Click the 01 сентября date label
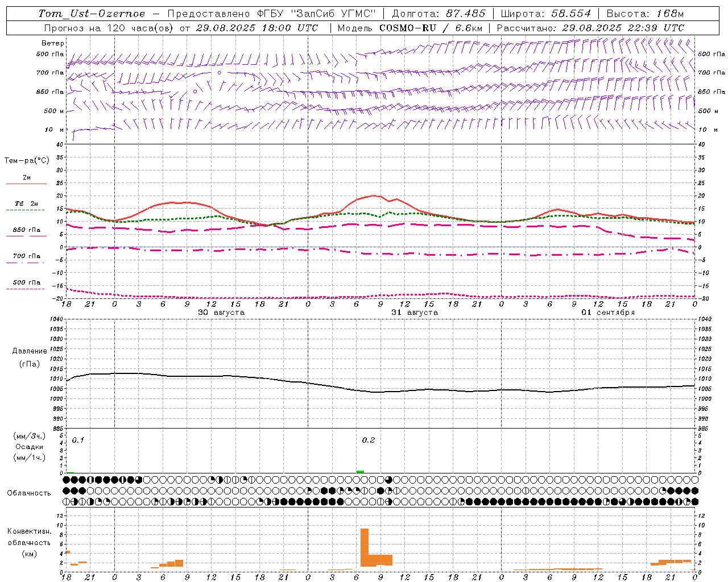This screenshot has width=728, height=582. [608, 313]
